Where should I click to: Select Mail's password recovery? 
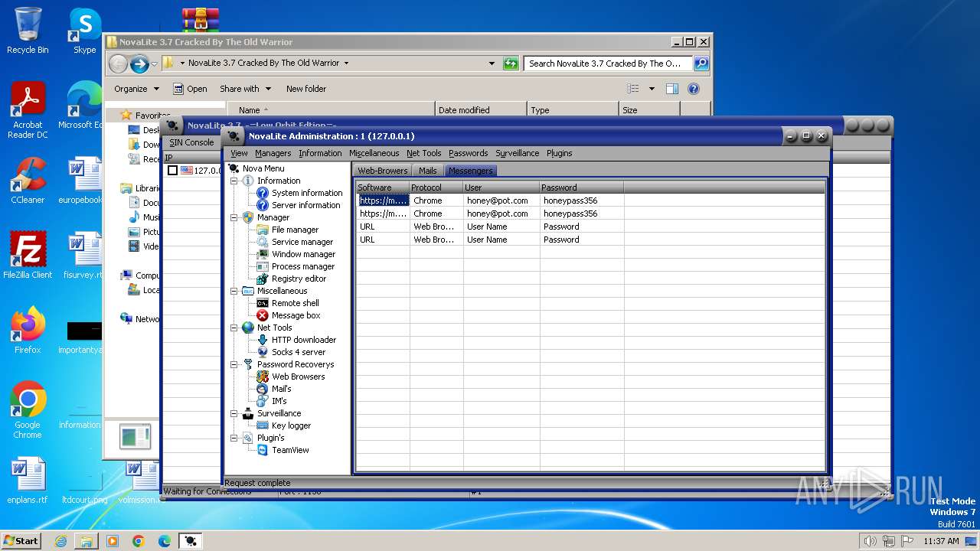click(x=282, y=389)
